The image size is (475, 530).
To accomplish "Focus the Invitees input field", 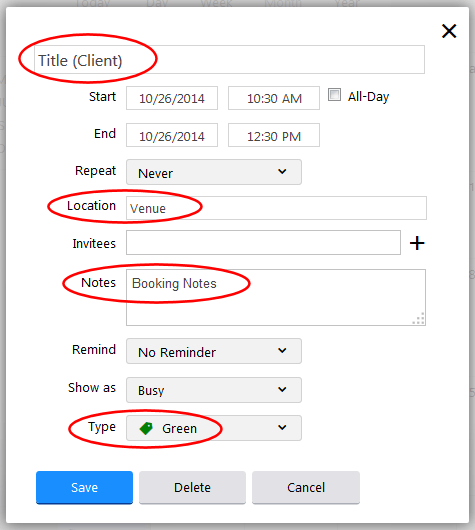I will click(263, 243).
